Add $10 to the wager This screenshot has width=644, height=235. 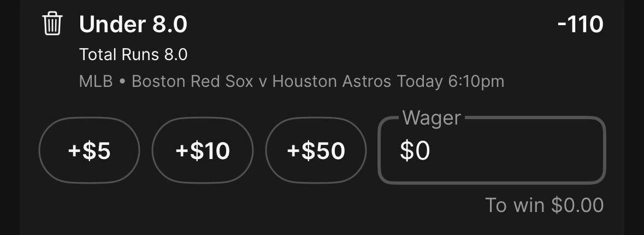pos(203,150)
